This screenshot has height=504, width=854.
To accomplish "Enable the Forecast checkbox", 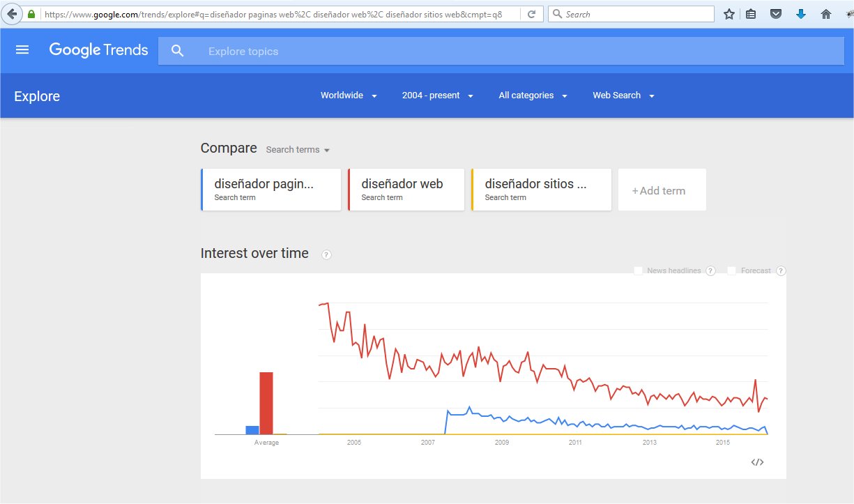I will pyautogui.click(x=731, y=270).
